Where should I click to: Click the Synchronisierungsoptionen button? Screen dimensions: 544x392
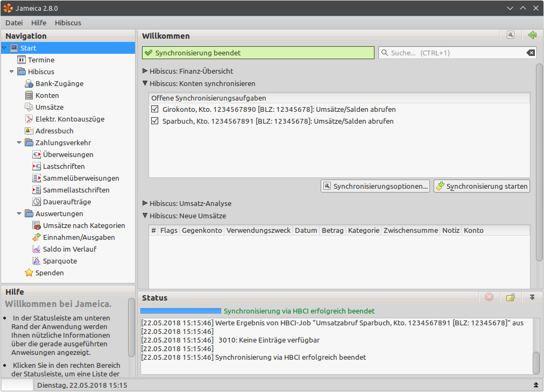coord(376,186)
